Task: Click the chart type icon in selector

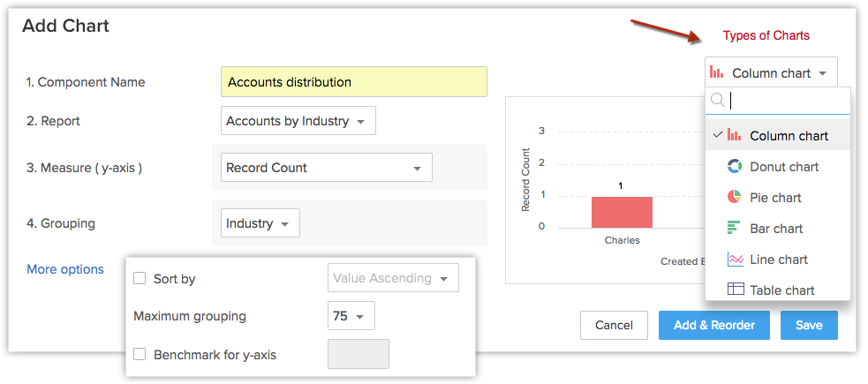Action: coord(717,73)
